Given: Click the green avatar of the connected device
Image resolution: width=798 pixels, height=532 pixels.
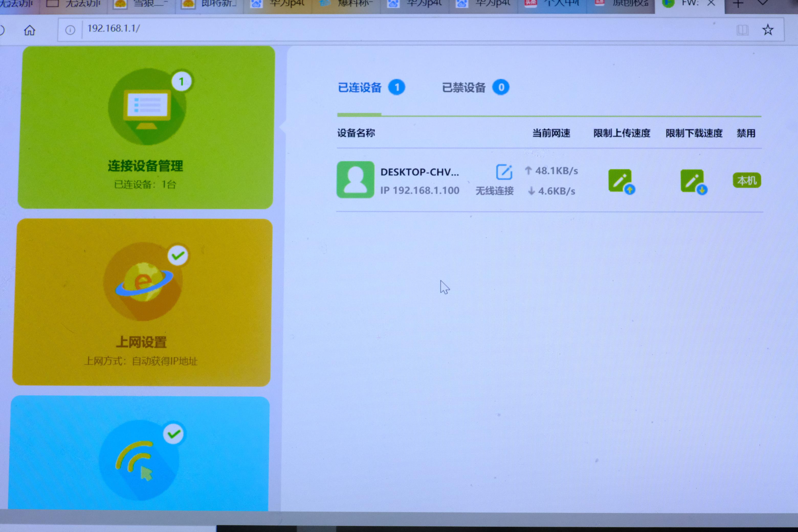Looking at the screenshot, I should 355,180.
